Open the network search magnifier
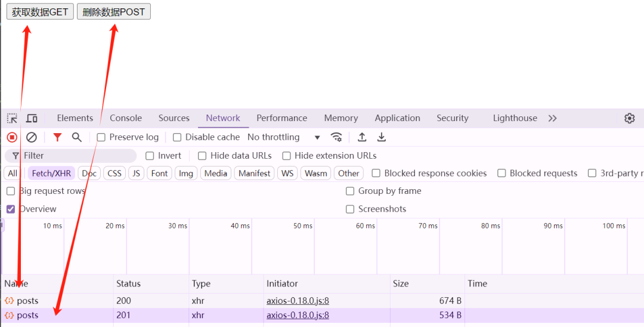Screen dimensions: 644x327 [77, 137]
